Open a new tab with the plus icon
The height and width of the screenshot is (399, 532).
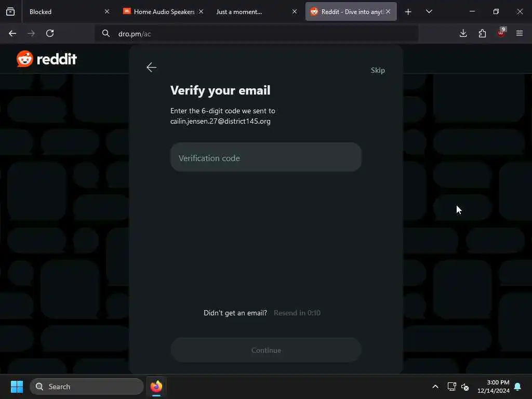point(408,12)
